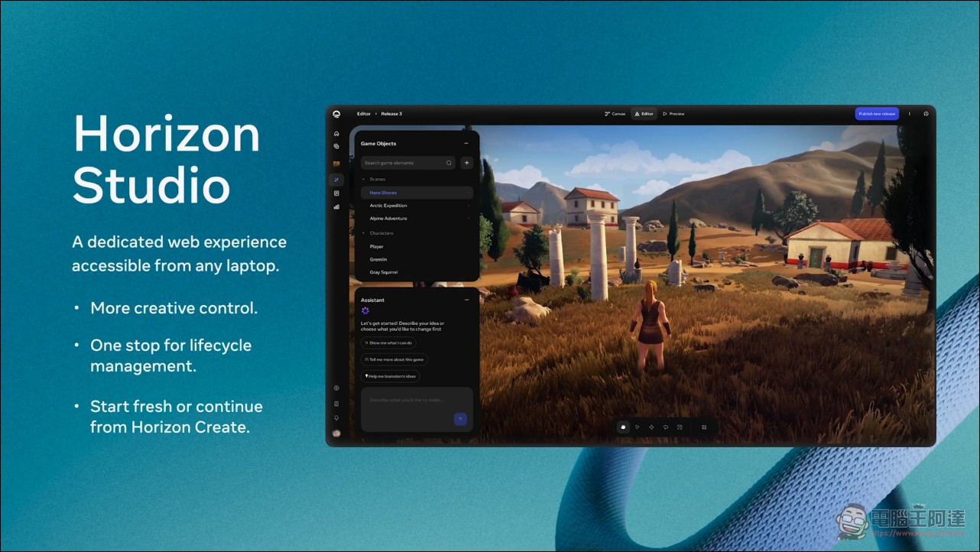980x552 pixels.
Task: Select the hand pan tool in bottom toolbar
Action: 623,427
